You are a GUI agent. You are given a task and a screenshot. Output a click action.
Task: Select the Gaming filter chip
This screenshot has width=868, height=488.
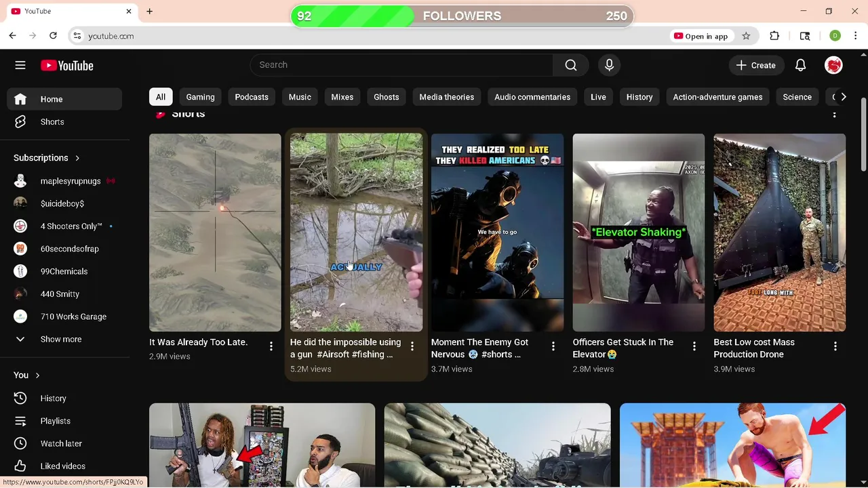click(200, 97)
